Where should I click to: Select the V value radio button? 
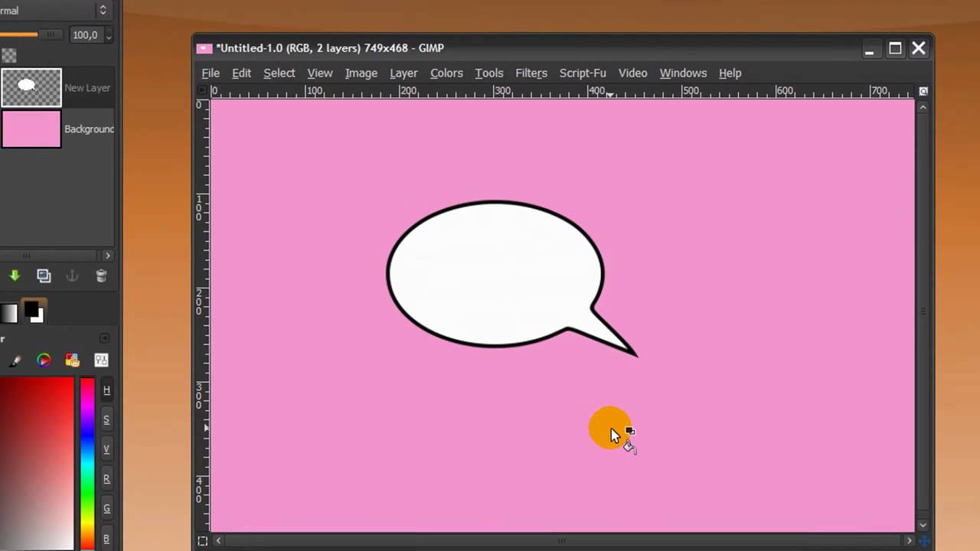click(x=106, y=449)
